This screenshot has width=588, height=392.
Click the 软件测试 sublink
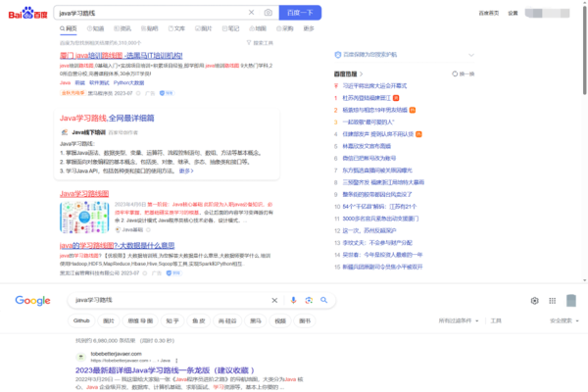coord(99,82)
